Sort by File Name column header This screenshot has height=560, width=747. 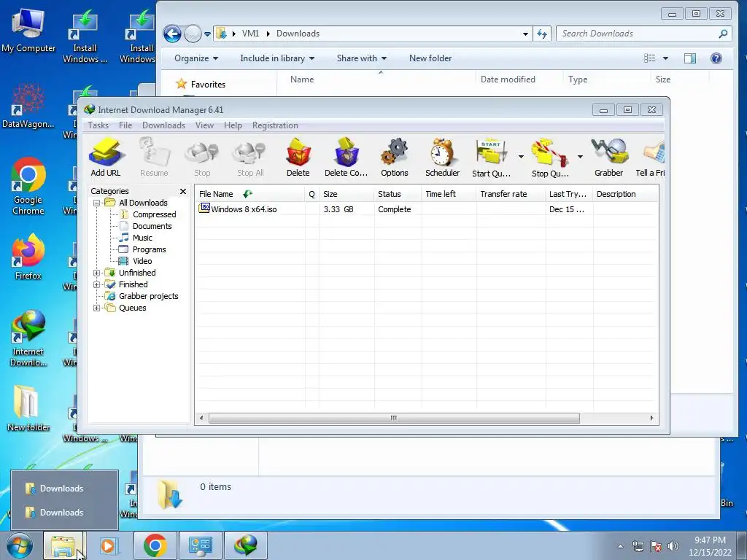(250, 194)
